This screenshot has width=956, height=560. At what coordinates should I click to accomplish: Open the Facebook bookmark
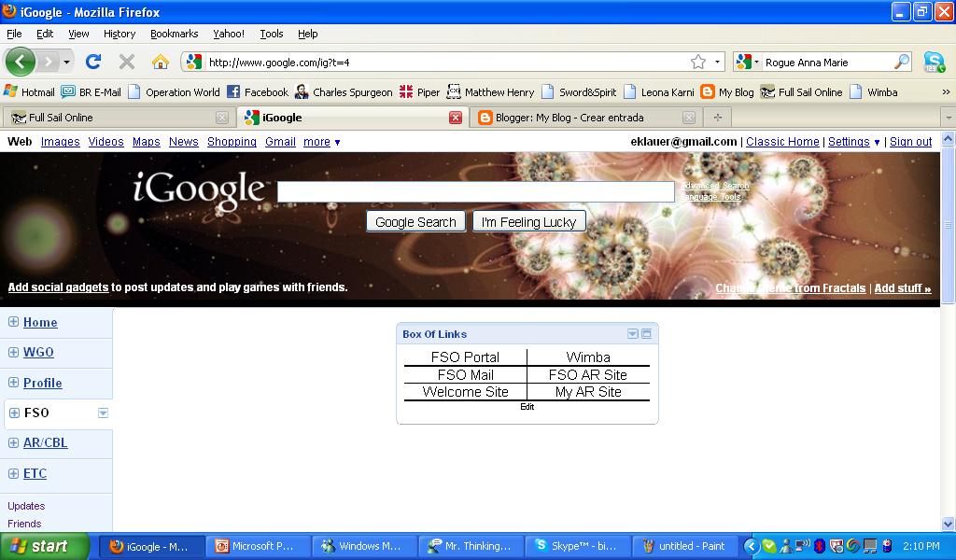pos(258,92)
